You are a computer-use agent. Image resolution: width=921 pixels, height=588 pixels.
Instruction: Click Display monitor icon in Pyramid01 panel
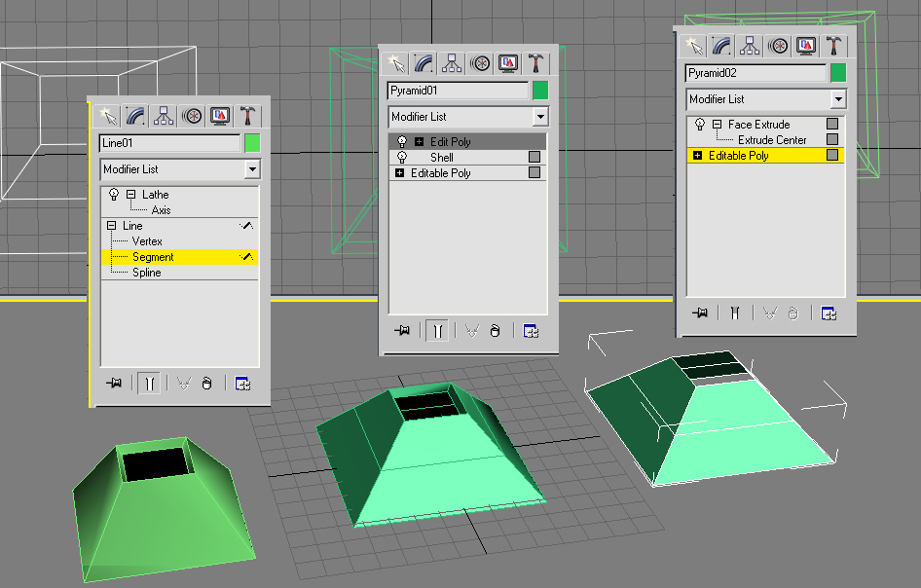pos(508,63)
